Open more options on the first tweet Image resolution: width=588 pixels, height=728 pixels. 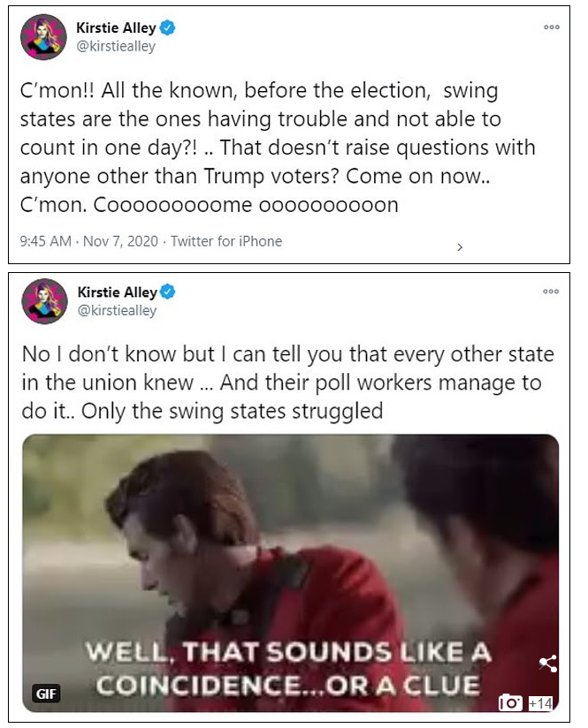(552, 27)
